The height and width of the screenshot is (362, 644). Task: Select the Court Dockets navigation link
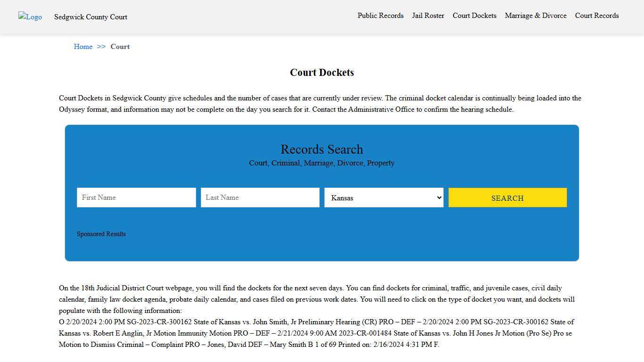pos(474,16)
